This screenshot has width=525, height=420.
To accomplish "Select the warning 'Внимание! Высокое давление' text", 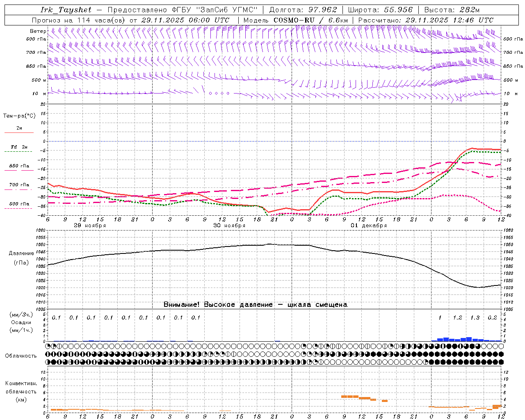I will coord(218,305).
